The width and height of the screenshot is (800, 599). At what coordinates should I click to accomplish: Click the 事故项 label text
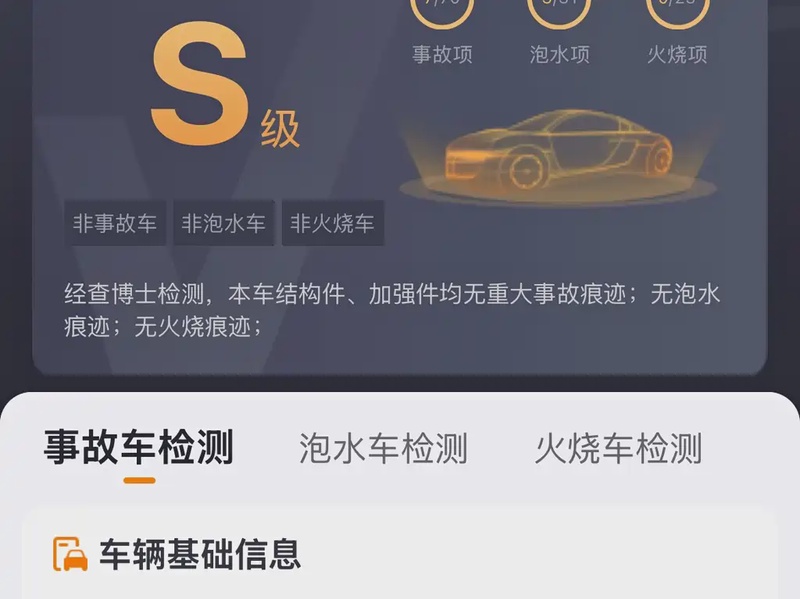442,55
